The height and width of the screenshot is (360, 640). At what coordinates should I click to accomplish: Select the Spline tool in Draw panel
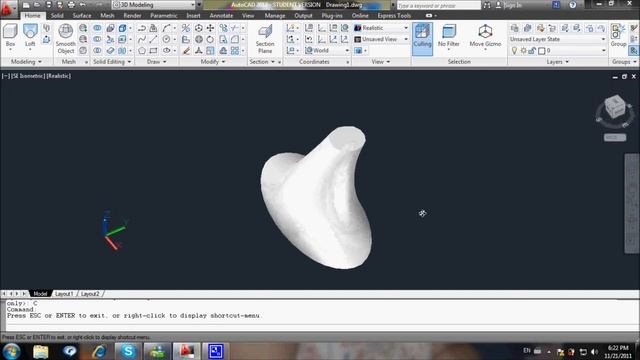coord(142,39)
